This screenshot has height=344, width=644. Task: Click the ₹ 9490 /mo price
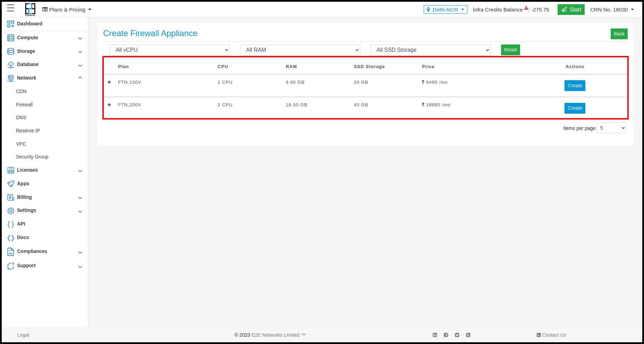(x=434, y=82)
